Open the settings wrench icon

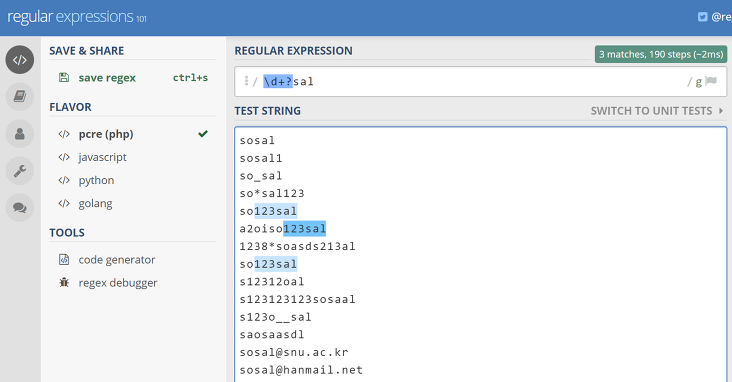coord(20,170)
